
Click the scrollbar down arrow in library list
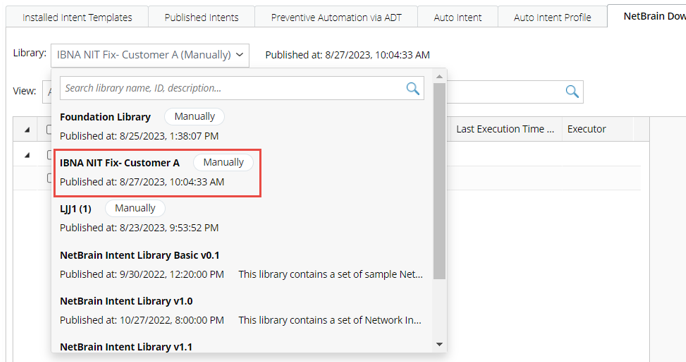(439, 344)
